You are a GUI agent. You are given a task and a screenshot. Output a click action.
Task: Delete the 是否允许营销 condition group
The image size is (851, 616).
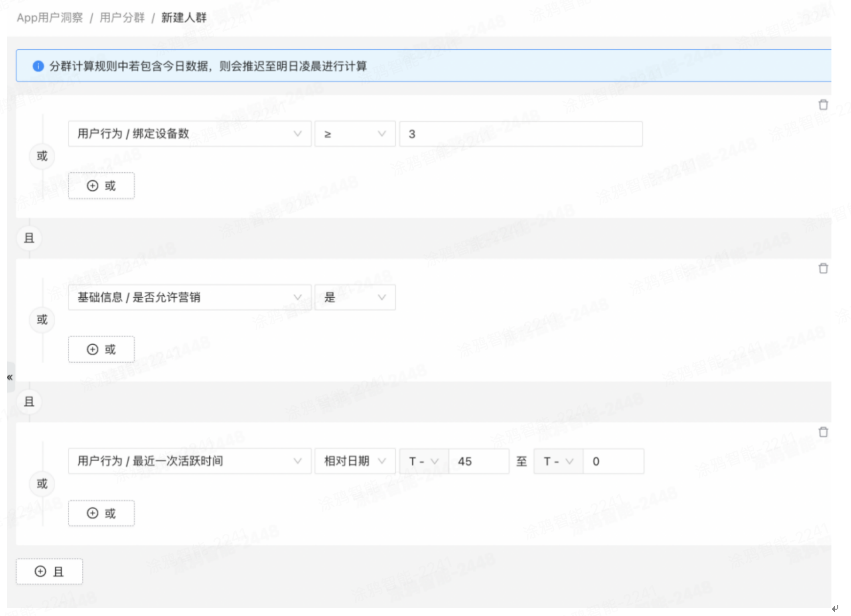tap(823, 268)
